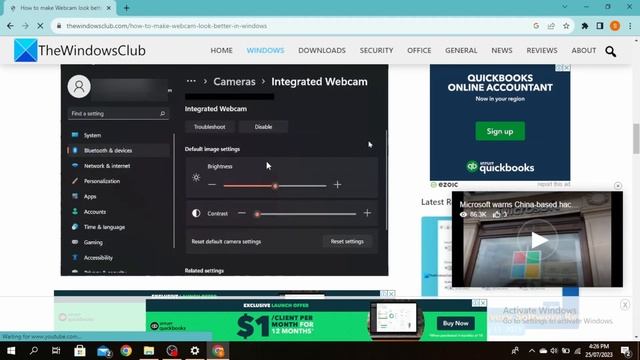Open the tab search dropdown arrow
This screenshot has width=640, height=360.
[564, 7]
